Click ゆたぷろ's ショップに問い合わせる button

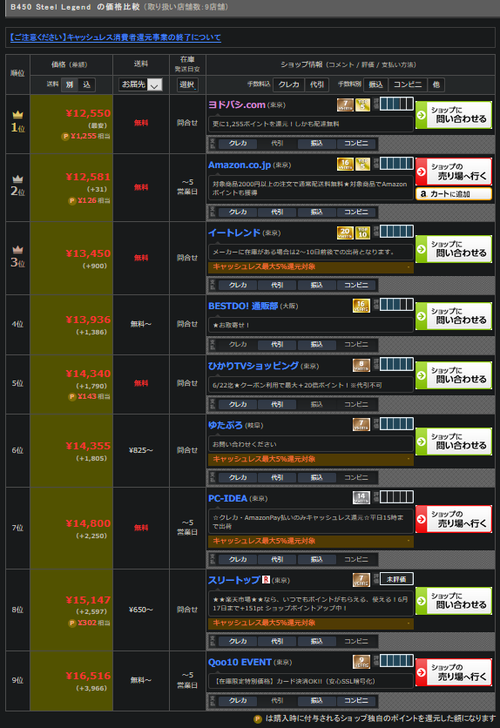point(454,441)
